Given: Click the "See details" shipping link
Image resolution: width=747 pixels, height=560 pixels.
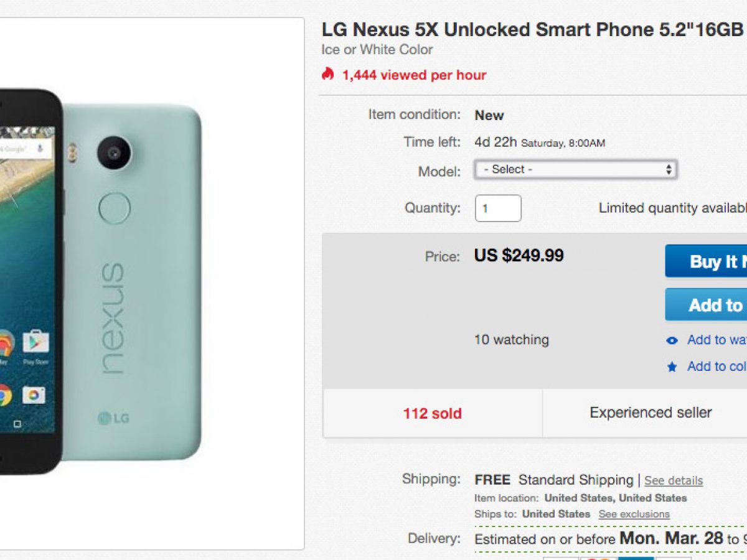Looking at the screenshot, I should click(x=674, y=480).
